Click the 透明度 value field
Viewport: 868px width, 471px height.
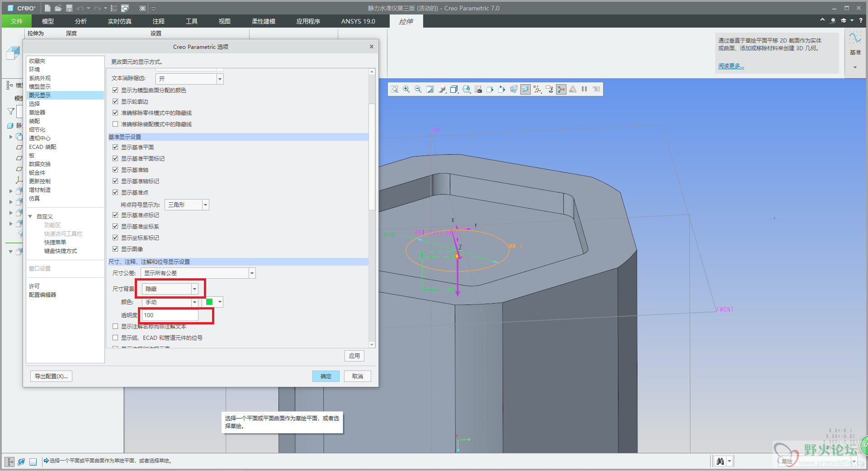click(170, 315)
